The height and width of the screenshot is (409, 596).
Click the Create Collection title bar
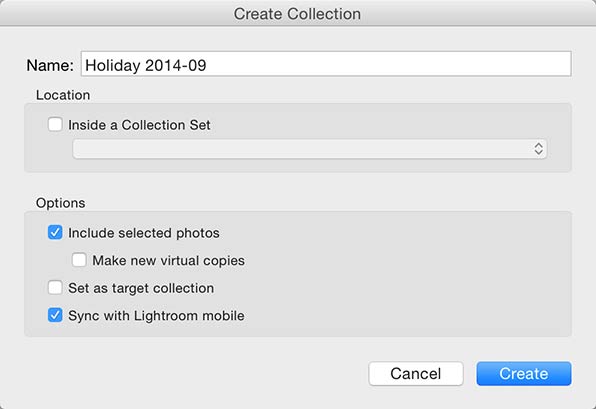click(x=298, y=14)
